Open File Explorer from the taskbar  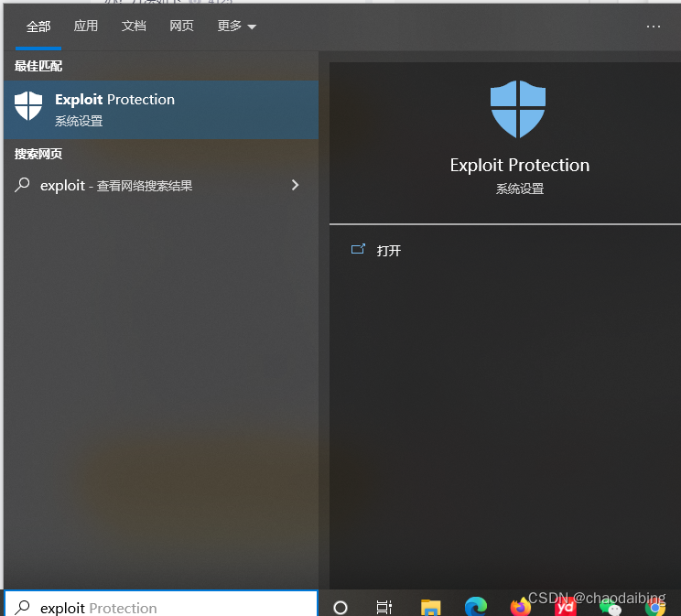pyautogui.click(x=430, y=608)
